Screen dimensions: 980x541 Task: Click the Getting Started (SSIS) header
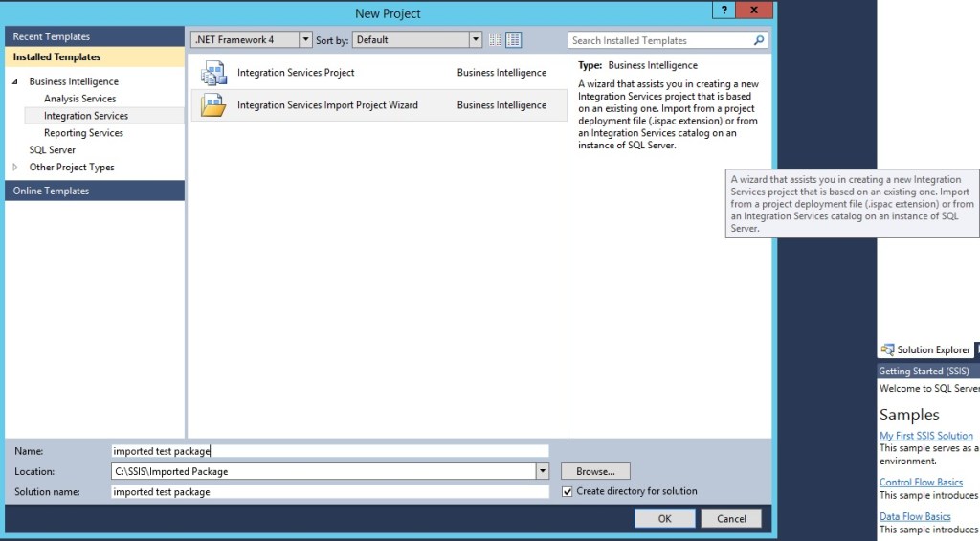point(928,371)
